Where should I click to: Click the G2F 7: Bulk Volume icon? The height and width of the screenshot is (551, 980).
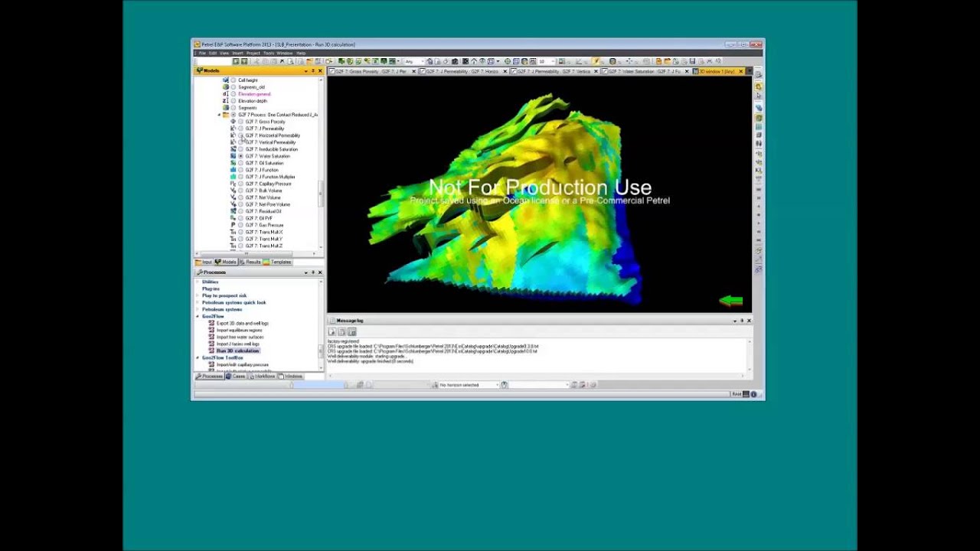pos(234,191)
